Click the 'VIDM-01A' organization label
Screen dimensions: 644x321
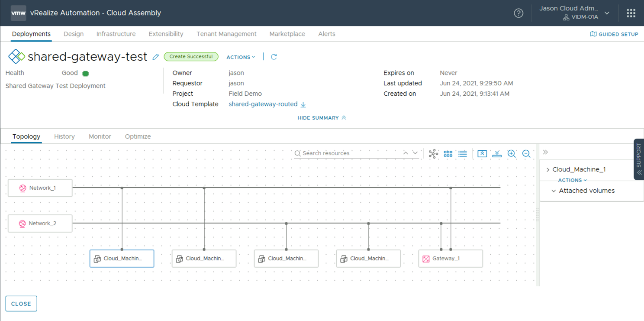pos(585,17)
